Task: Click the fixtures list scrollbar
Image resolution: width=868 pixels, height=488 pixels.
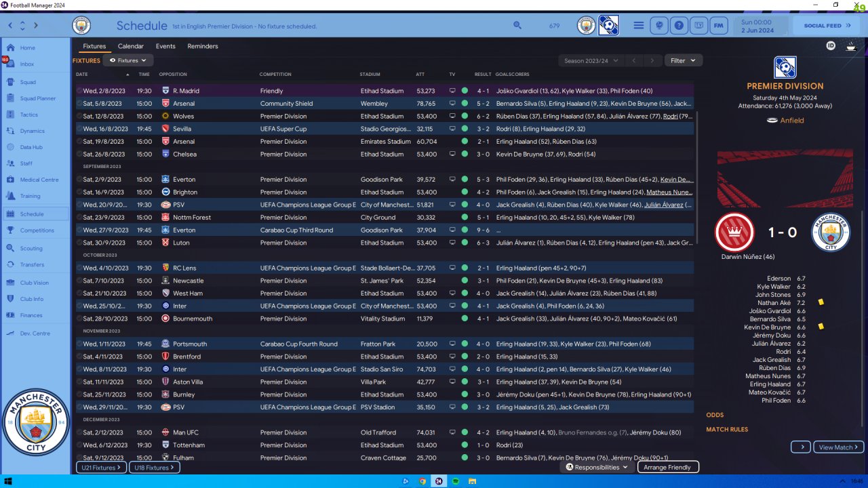Action: tap(697, 176)
